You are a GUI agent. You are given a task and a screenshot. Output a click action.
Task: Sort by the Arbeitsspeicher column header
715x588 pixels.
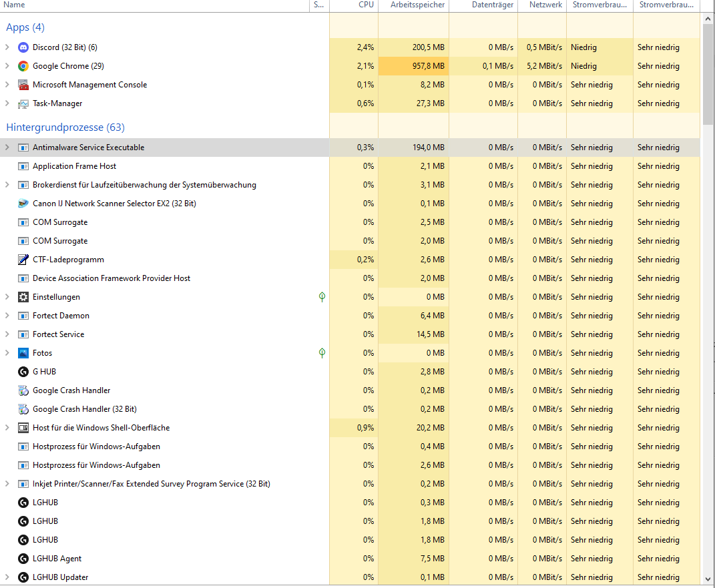coord(414,5)
